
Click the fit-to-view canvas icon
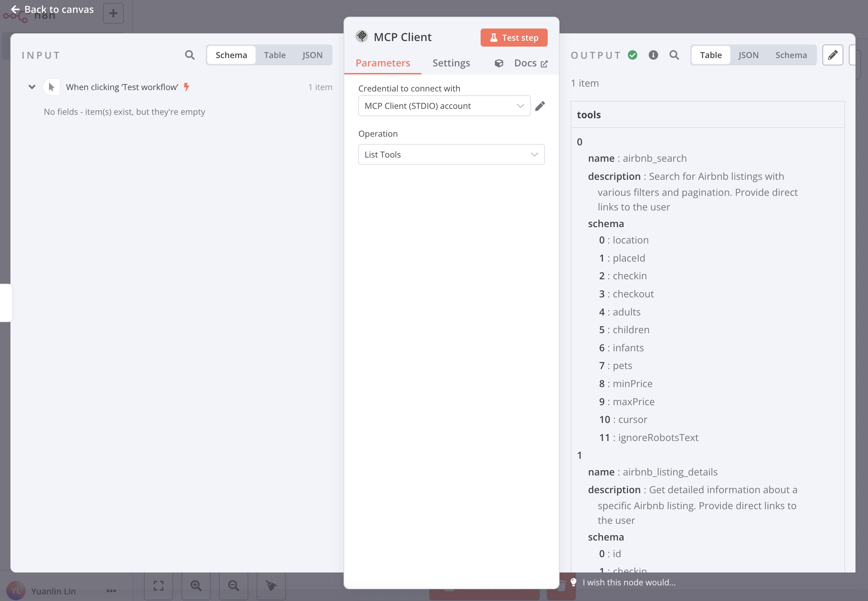159,586
